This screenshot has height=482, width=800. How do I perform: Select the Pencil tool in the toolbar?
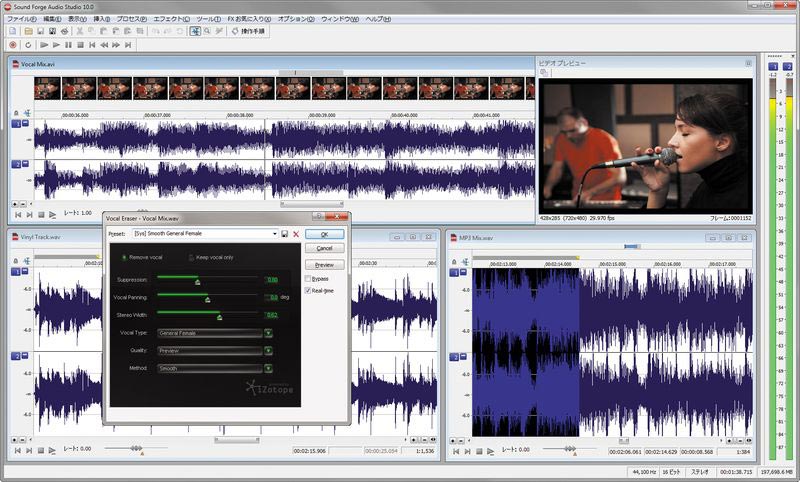(219, 31)
